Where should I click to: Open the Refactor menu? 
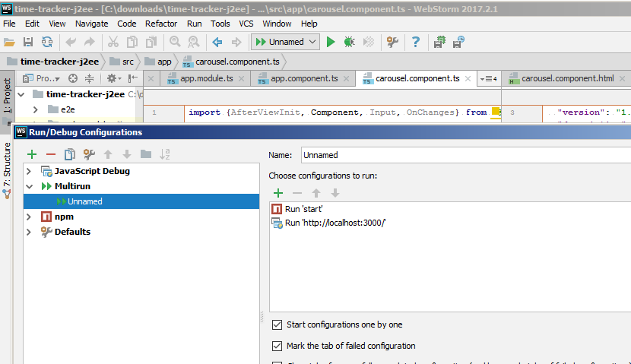tap(161, 24)
